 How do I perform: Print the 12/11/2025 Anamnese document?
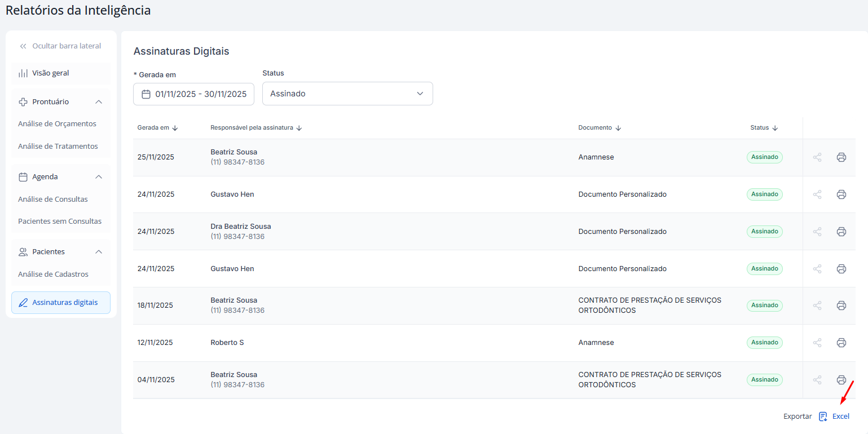point(841,343)
